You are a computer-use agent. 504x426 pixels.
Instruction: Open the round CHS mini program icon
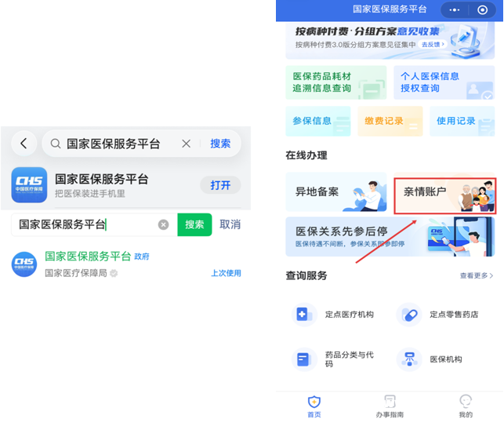[x=24, y=264]
